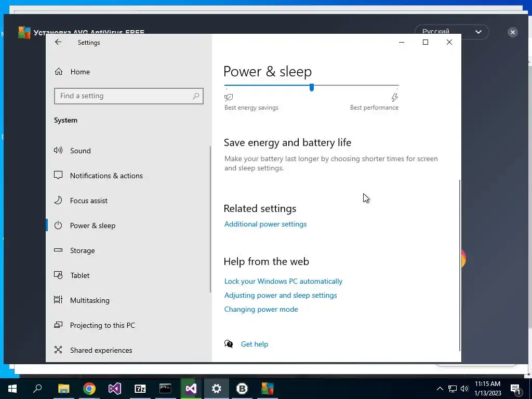Open the Русский language dropdown in AVG installer
The width and height of the screenshot is (532, 399).
pyautogui.click(x=451, y=32)
